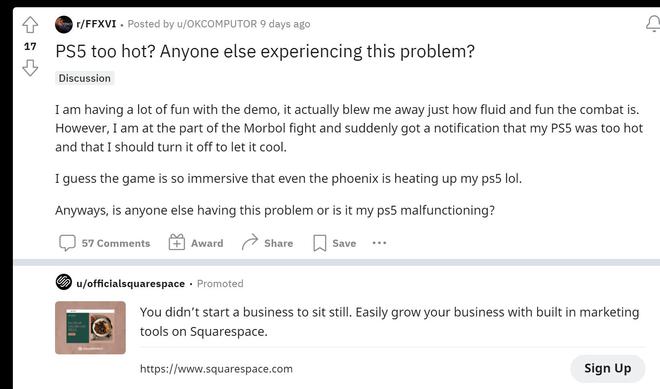Open the squarespace.com URL link
Viewport: 660px width, 389px height.
point(216,369)
